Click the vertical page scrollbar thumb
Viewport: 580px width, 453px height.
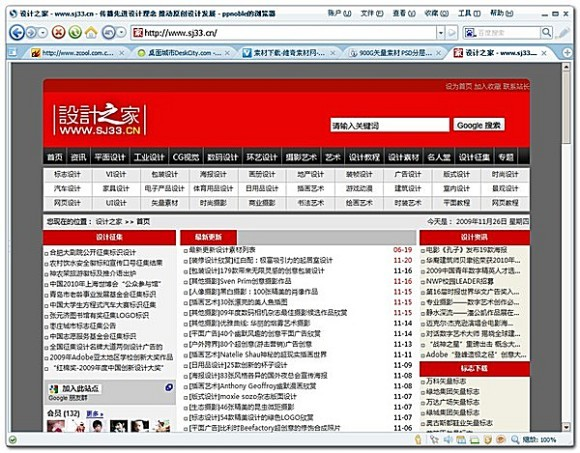coord(566,107)
